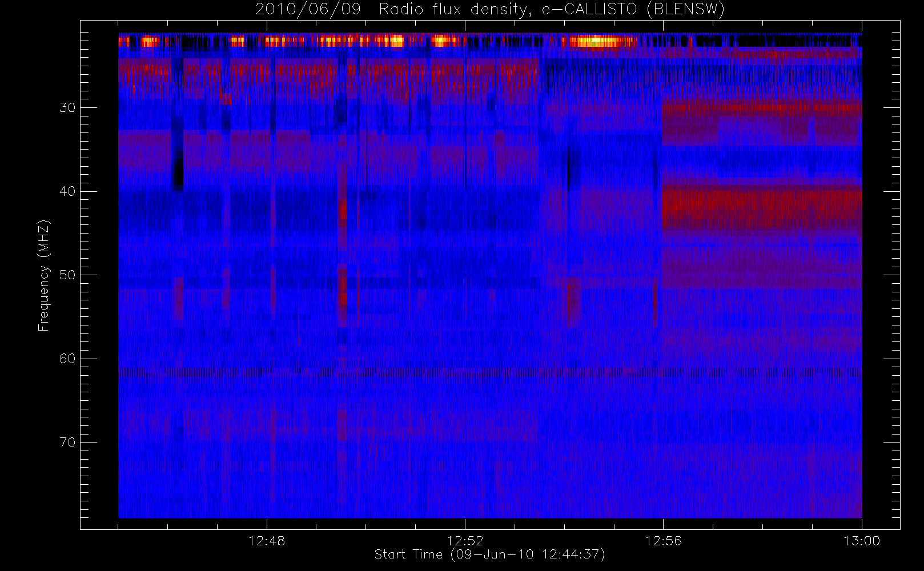Click the 13:00 time tick label
Image resolution: width=924 pixels, height=571 pixels.
(862, 541)
